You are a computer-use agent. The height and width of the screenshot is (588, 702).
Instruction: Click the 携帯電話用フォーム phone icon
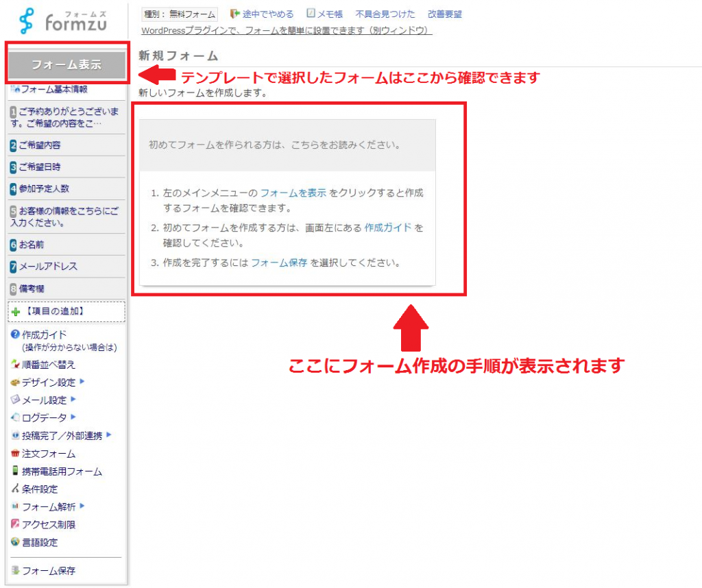tap(16, 471)
